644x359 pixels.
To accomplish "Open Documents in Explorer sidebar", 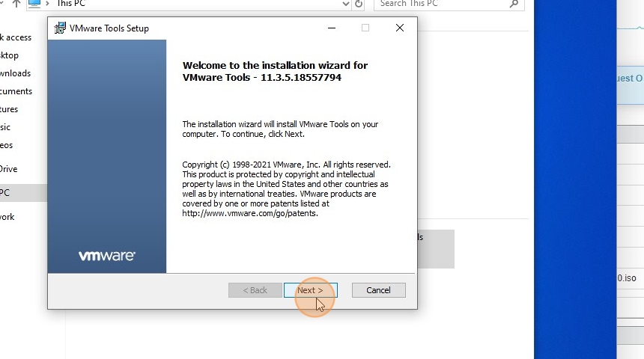I will pos(16,91).
